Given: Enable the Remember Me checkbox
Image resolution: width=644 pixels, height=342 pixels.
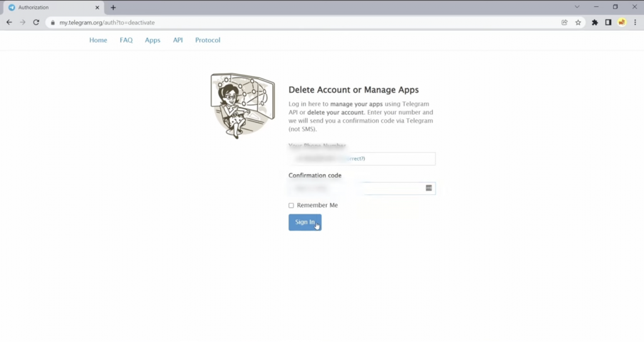Looking at the screenshot, I should pos(291,206).
